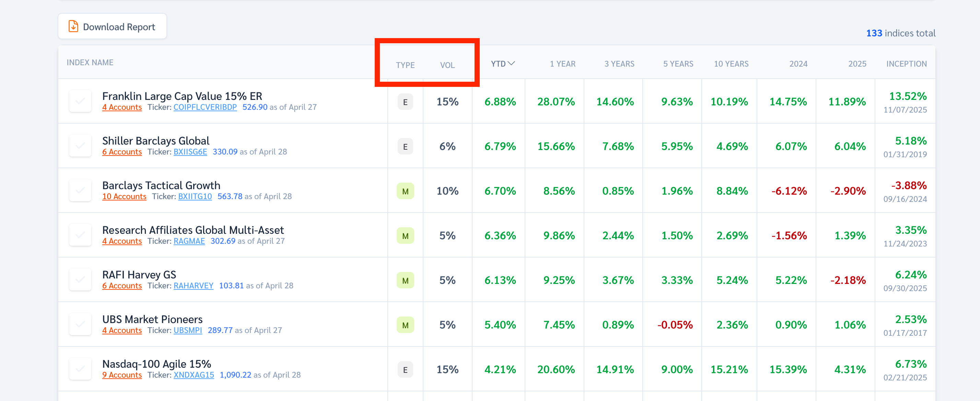Click the 133 indices total text
980x401 pixels.
900,33
